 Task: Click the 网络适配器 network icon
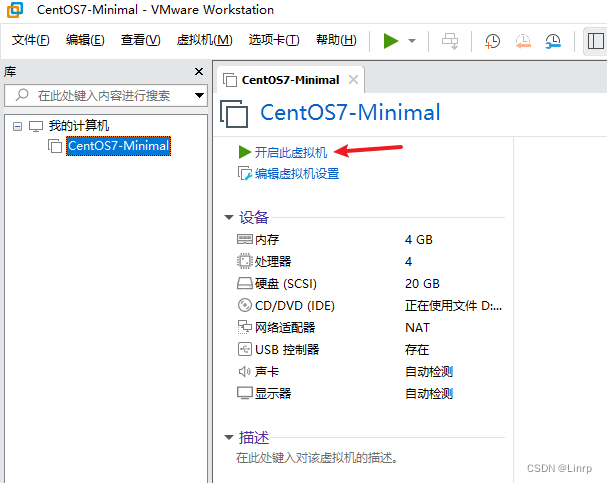245,327
